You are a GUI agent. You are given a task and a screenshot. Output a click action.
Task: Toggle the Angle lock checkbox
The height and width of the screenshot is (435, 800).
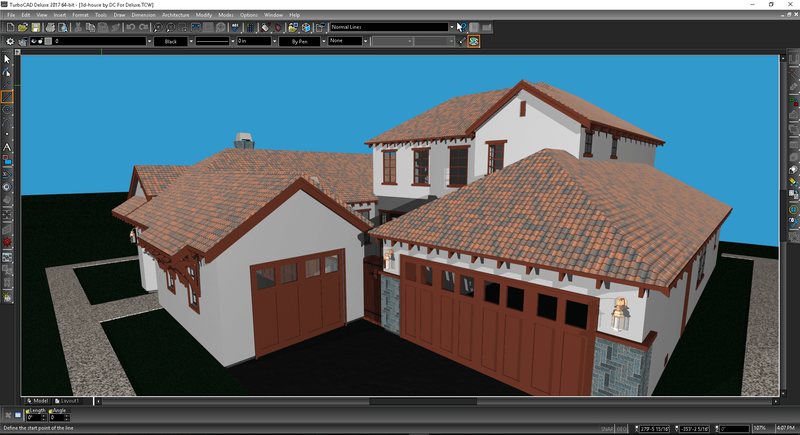coord(51,411)
